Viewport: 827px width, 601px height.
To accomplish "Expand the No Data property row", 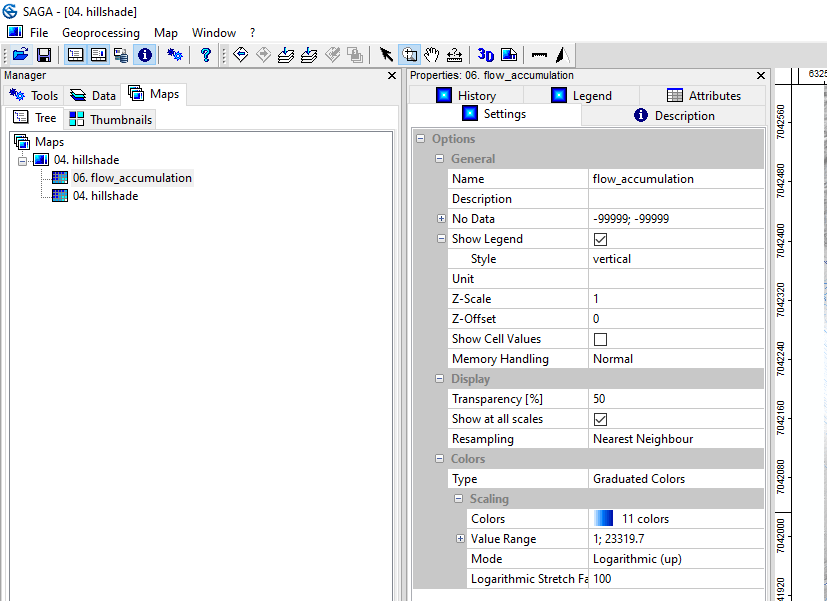I will tap(441, 219).
